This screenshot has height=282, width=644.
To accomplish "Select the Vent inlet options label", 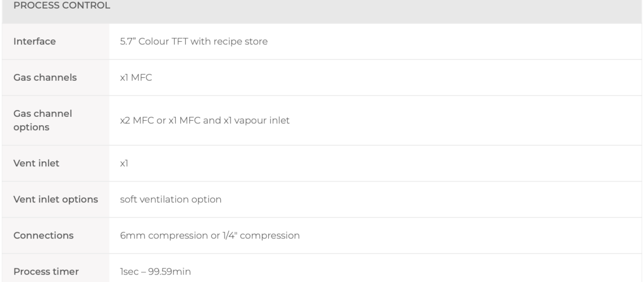I will tap(56, 199).
